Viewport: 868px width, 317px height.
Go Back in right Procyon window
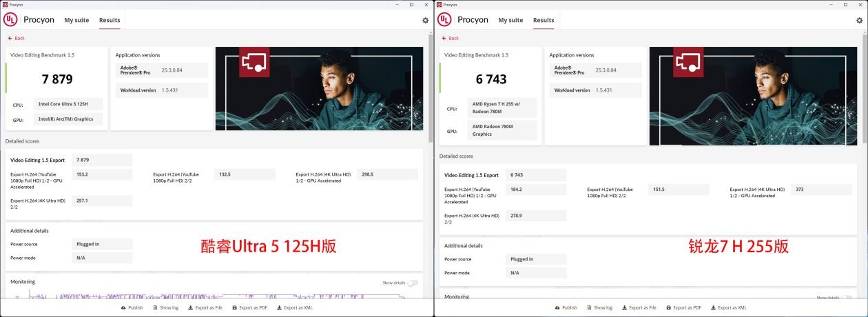pyautogui.click(x=450, y=38)
